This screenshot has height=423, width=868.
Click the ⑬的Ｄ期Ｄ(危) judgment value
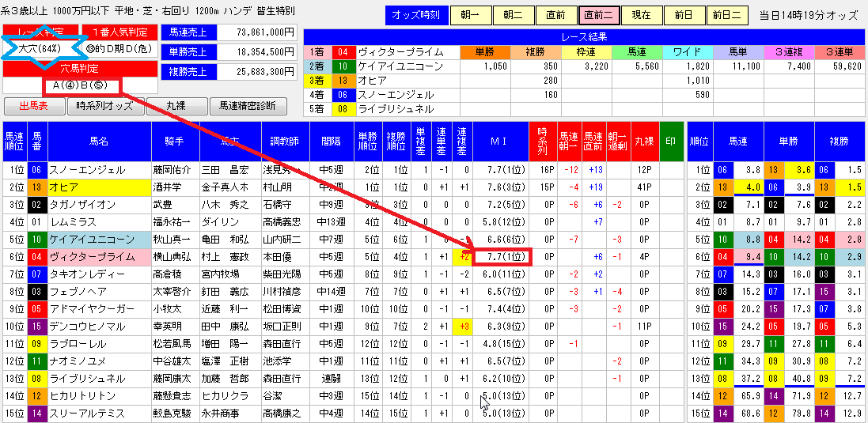tap(119, 48)
